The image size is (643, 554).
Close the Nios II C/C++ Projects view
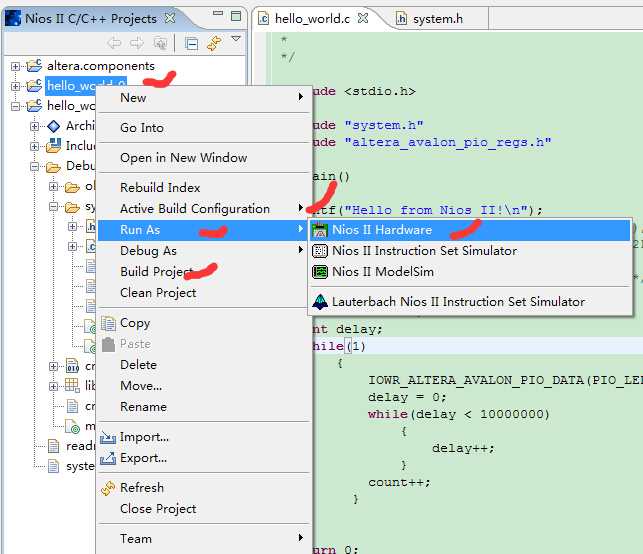[x=170, y=18]
